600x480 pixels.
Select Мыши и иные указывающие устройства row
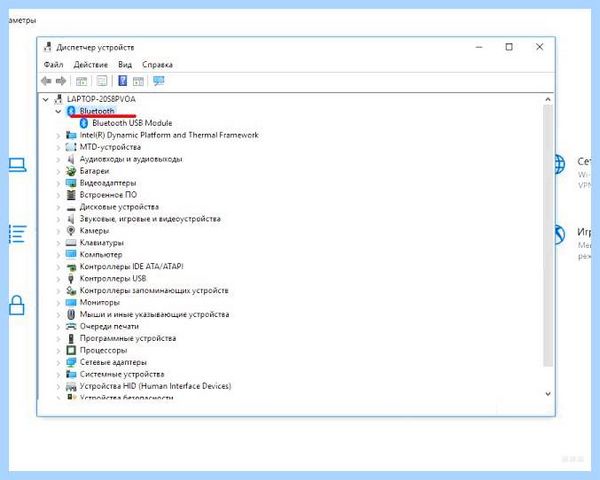[155, 315]
